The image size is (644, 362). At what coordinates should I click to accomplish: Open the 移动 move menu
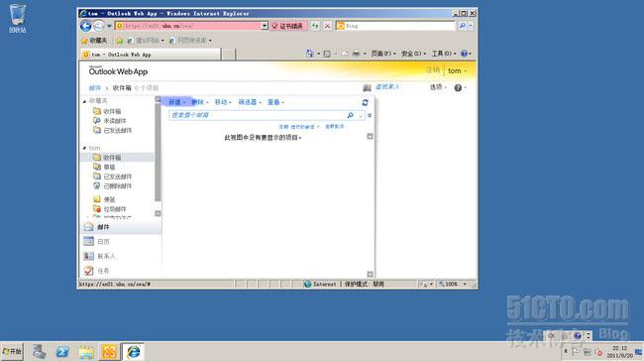coord(223,102)
